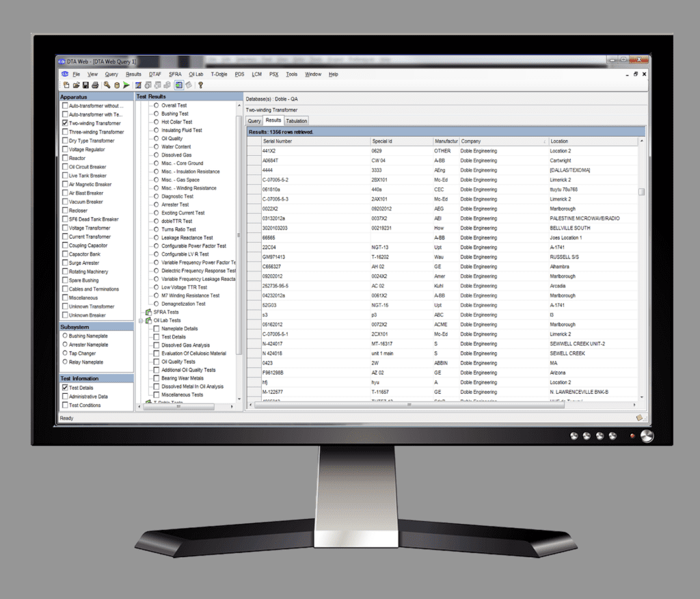Switch to the Query tab

[x=254, y=121]
